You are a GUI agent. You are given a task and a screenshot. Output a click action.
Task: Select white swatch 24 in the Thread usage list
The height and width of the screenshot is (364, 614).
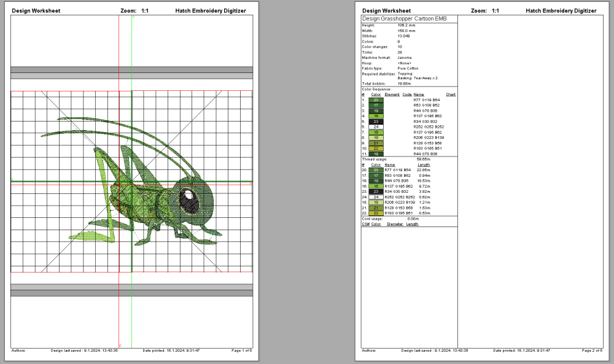(x=376, y=196)
